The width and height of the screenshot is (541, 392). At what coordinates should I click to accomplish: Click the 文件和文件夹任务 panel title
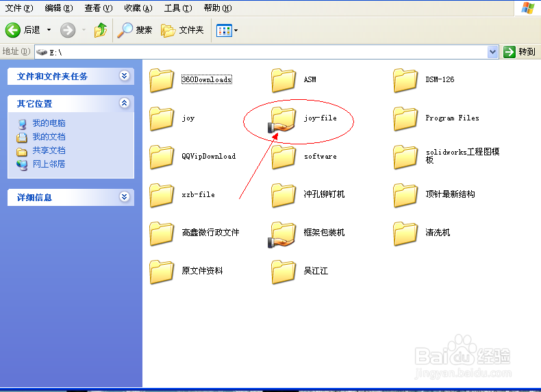(53, 76)
